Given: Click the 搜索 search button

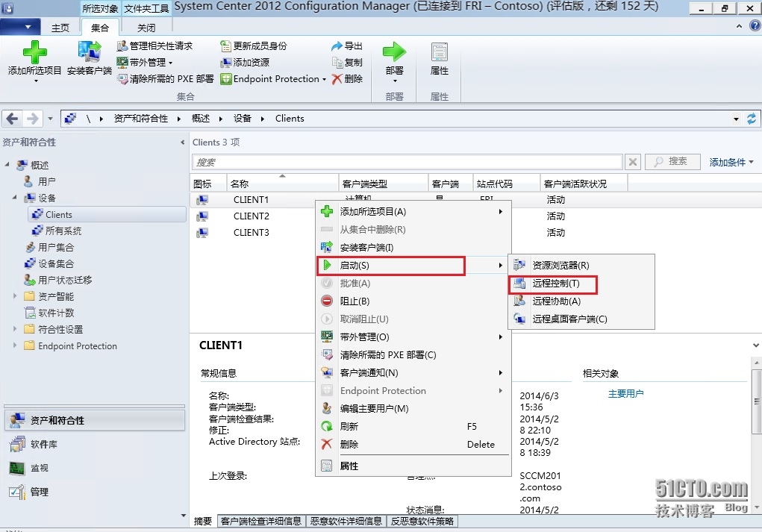Looking at the screenshot, I should (x=672, y=162).
